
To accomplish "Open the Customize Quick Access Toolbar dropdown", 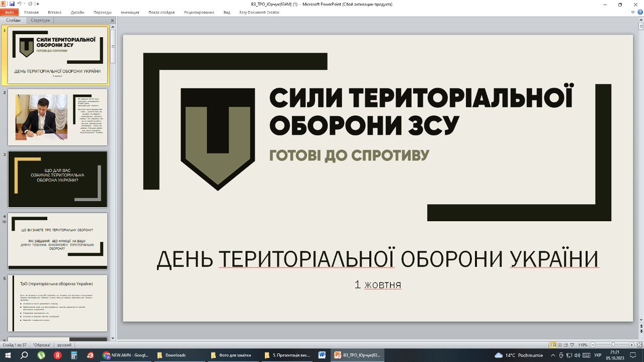I will coord(37,4).
